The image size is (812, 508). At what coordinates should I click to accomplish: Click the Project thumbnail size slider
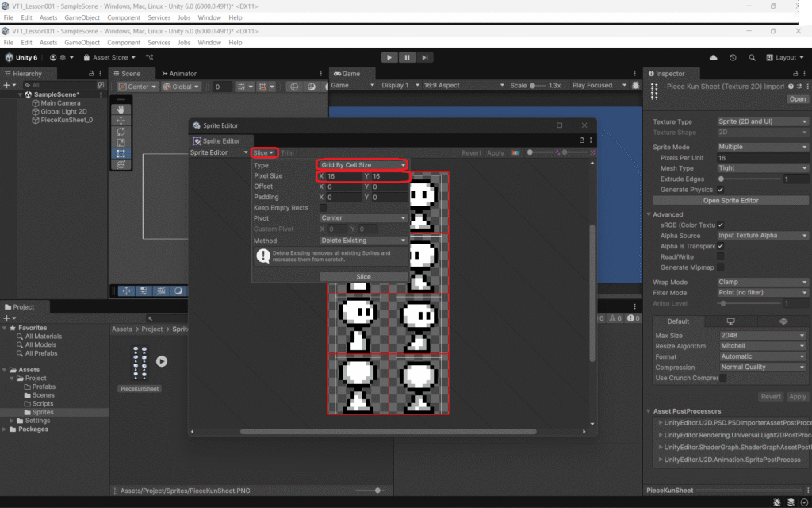(370, 491)
